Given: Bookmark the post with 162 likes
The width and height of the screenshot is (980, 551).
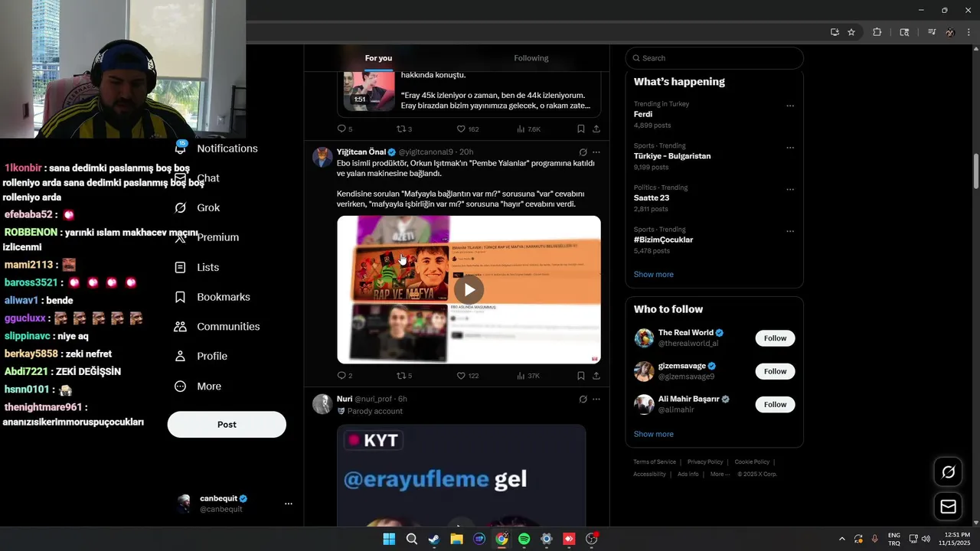Looking at the screenshot, I should [x=581, y=129].
